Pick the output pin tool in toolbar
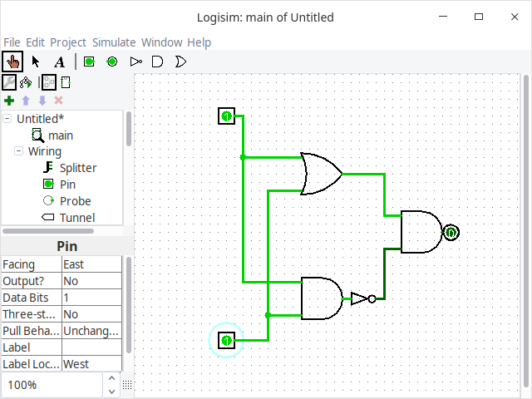This screenshot has width=532, height=399. (111, 62)
